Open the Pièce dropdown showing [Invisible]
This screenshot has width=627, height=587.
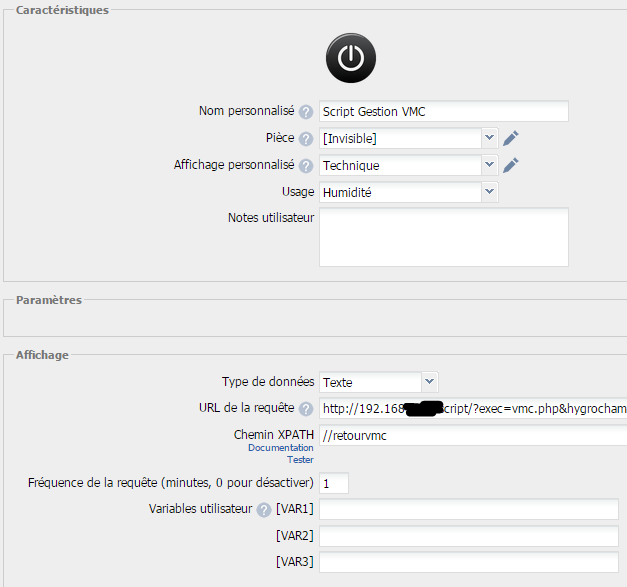[408, 139]
